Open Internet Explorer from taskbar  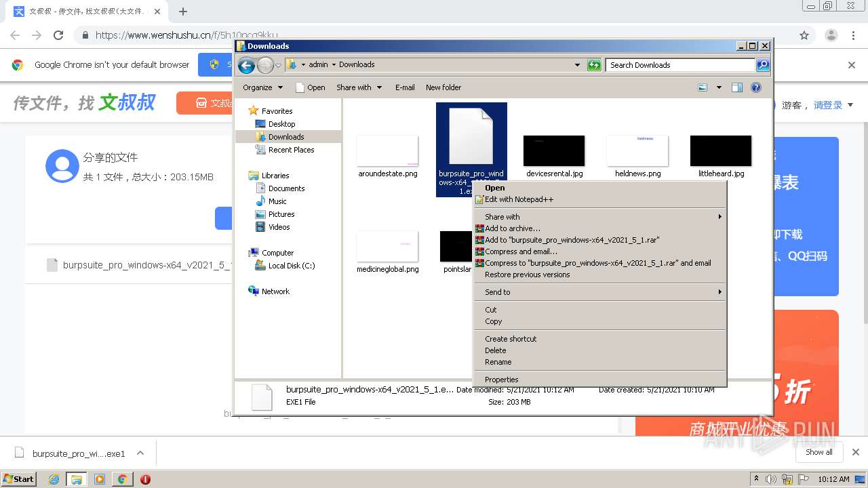(x=54, y=479)
